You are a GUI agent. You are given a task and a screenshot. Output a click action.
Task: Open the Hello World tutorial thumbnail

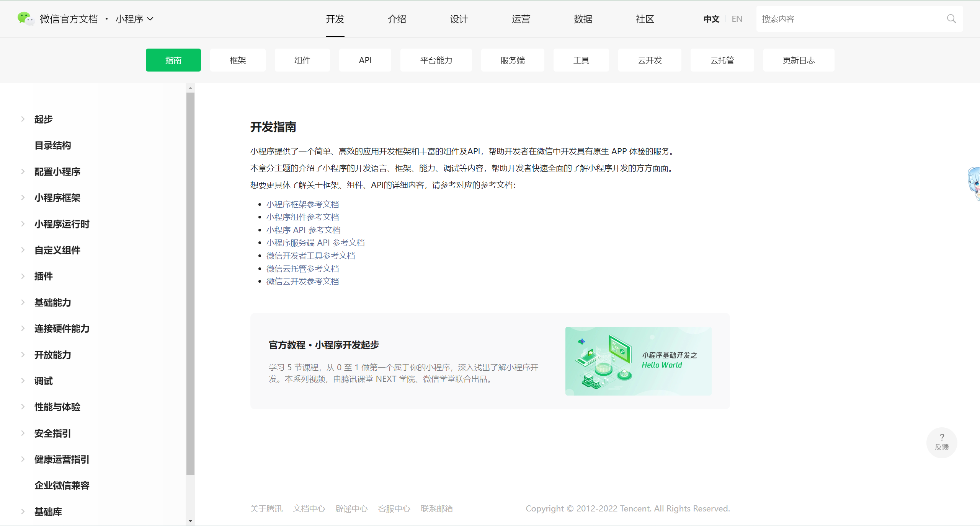(638, 361)
